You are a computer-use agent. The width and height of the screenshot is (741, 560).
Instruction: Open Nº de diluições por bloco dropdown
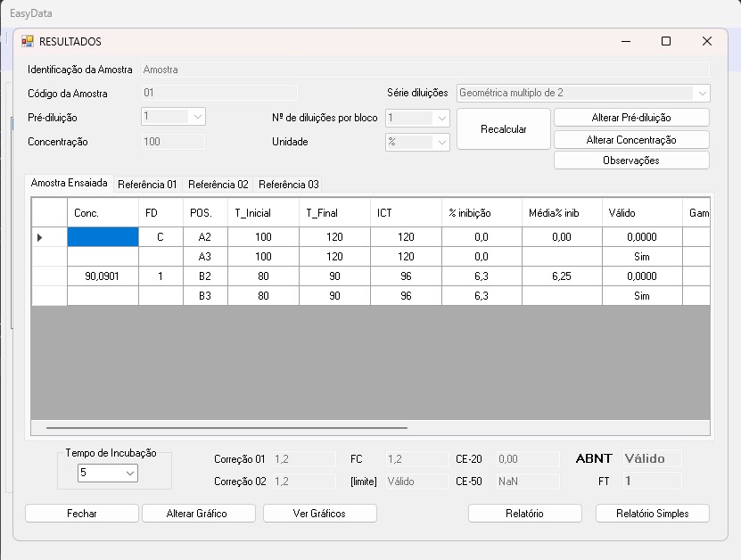[x=441, y=118]
